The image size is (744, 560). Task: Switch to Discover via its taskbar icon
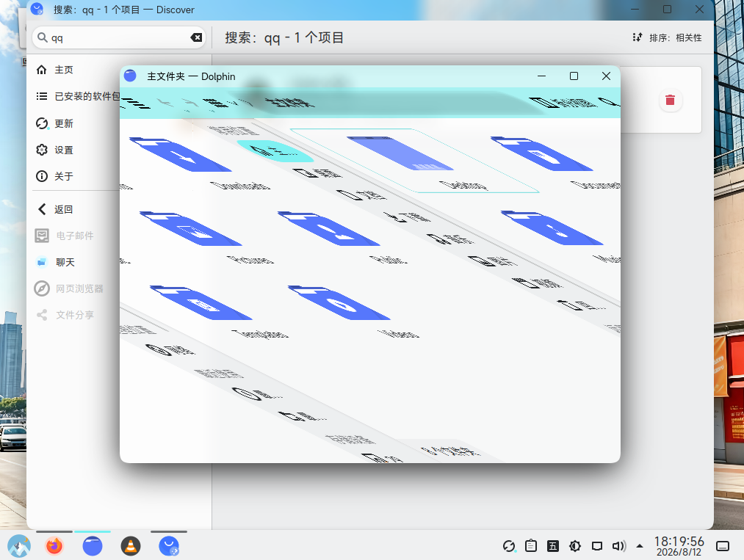point(169,546)
